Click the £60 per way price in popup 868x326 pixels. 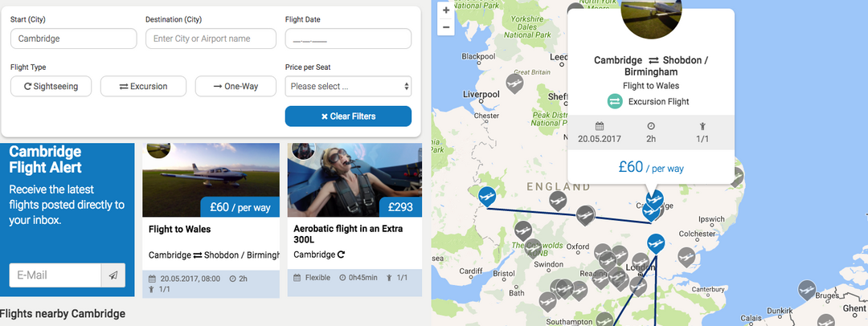[651, 167]
